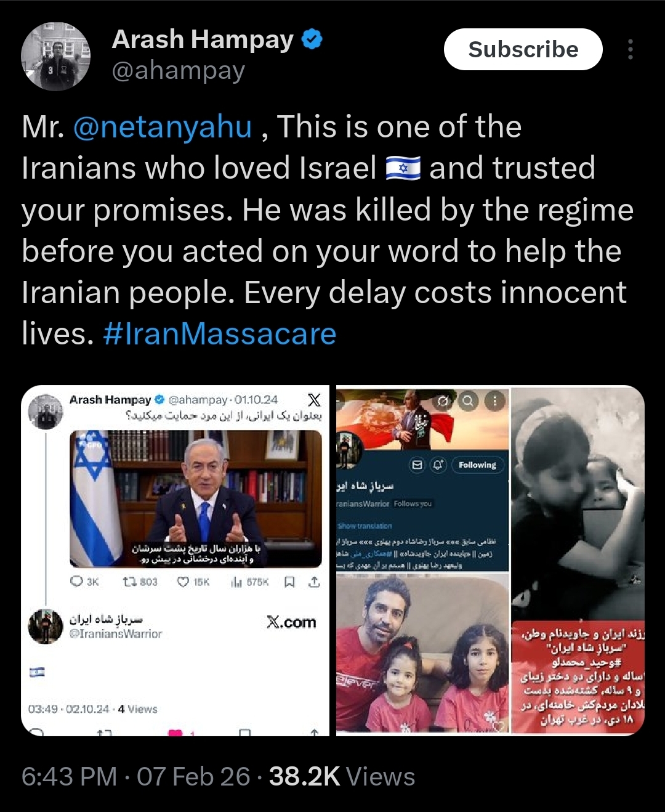
Task: Open the three-dot more options menu
Action: coord(630,49)
